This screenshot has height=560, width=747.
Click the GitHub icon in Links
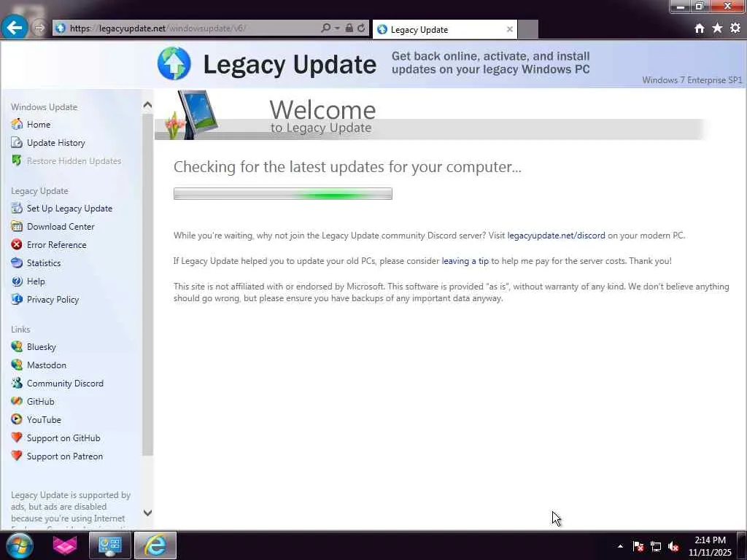(17, 401)
